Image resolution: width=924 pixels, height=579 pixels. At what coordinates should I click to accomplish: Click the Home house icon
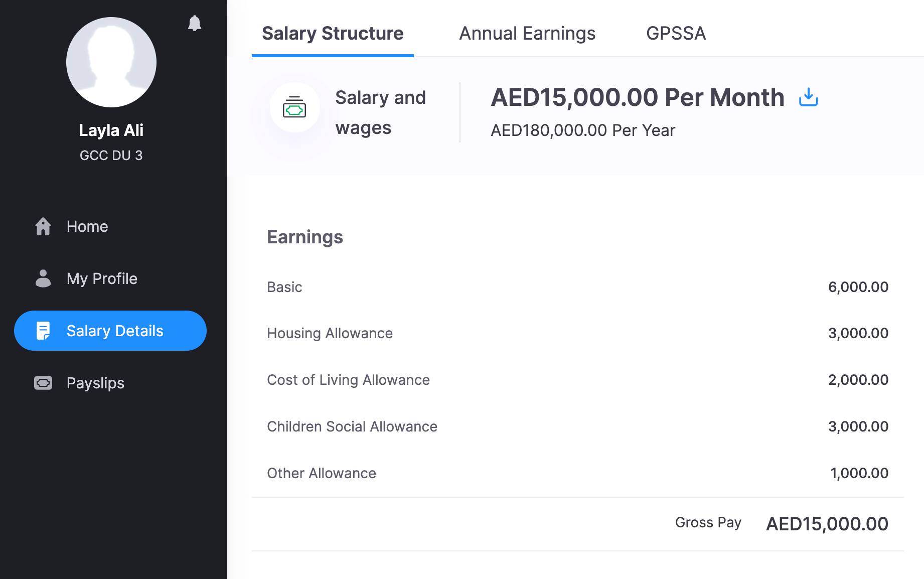pyautogui.click(x=43, y=226)
